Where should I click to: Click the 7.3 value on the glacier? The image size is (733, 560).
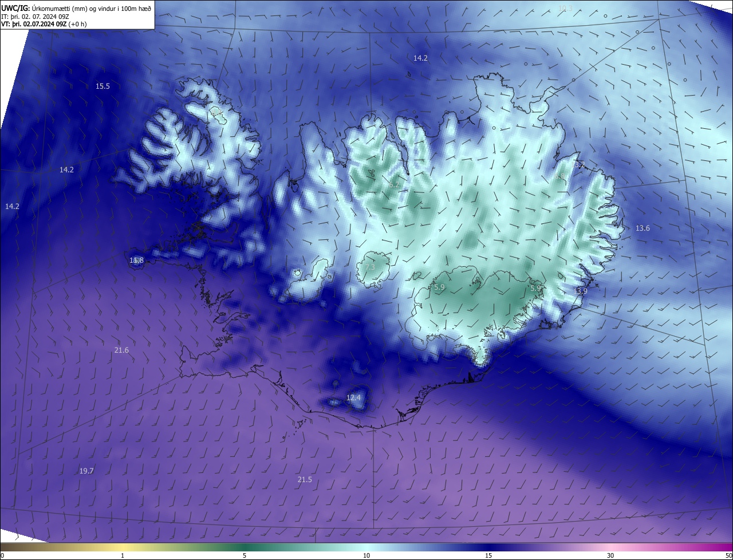coord(370,267)
